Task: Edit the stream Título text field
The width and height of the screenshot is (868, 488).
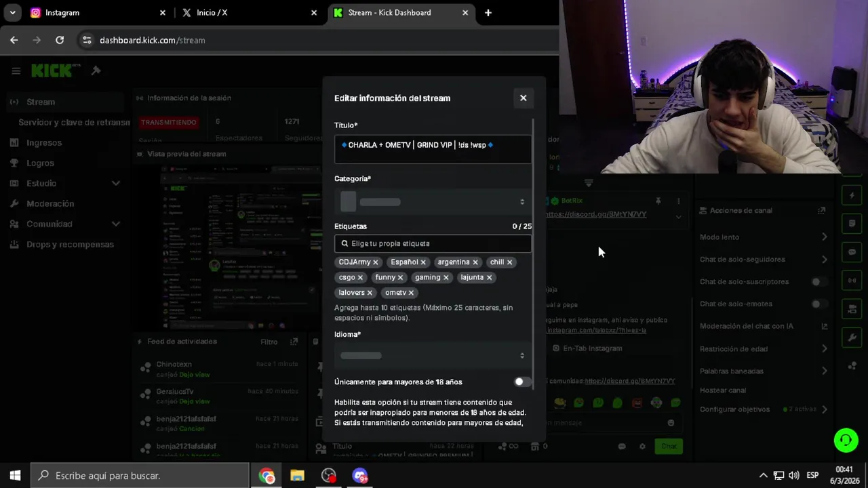Action: click(433, 149)
